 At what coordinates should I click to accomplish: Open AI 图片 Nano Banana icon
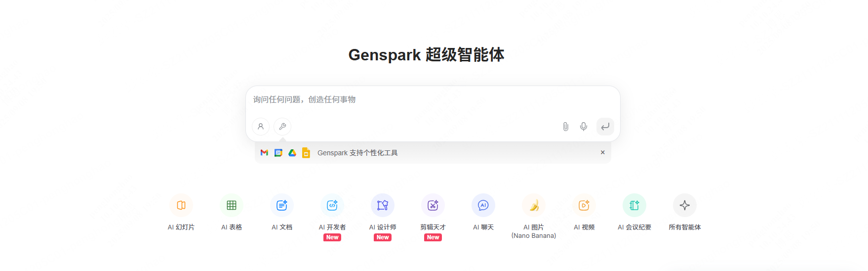[x=534, y=205]
